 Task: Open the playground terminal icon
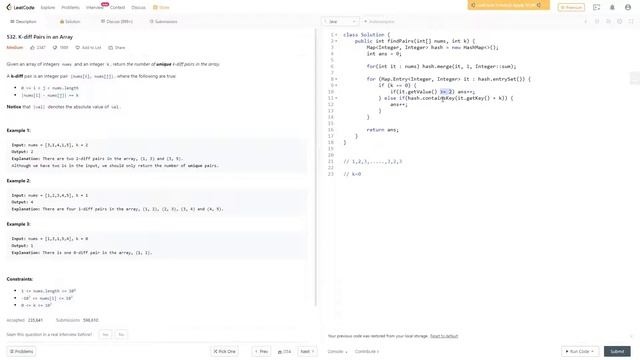point(596,7)
